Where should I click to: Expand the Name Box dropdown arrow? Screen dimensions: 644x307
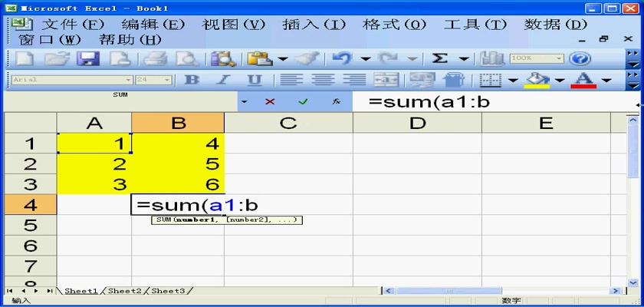coord(244,101)
